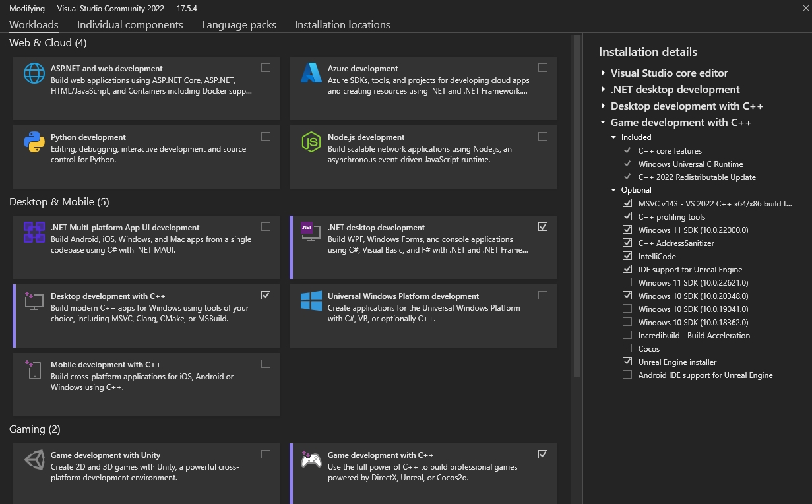The image size is (812, 504).
Task: Click the .NET desktop development monitor icon
Action: 311,232
